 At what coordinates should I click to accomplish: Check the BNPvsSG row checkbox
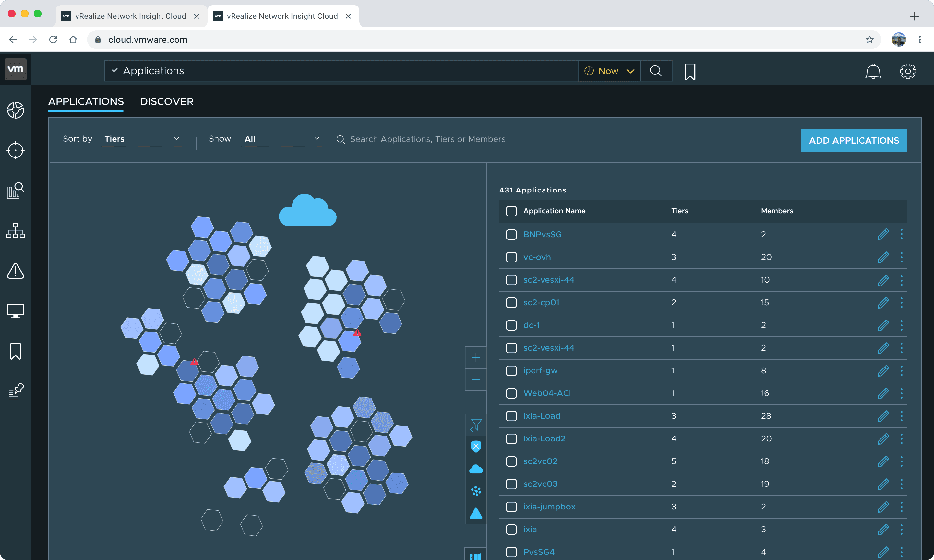pos(511,234)
